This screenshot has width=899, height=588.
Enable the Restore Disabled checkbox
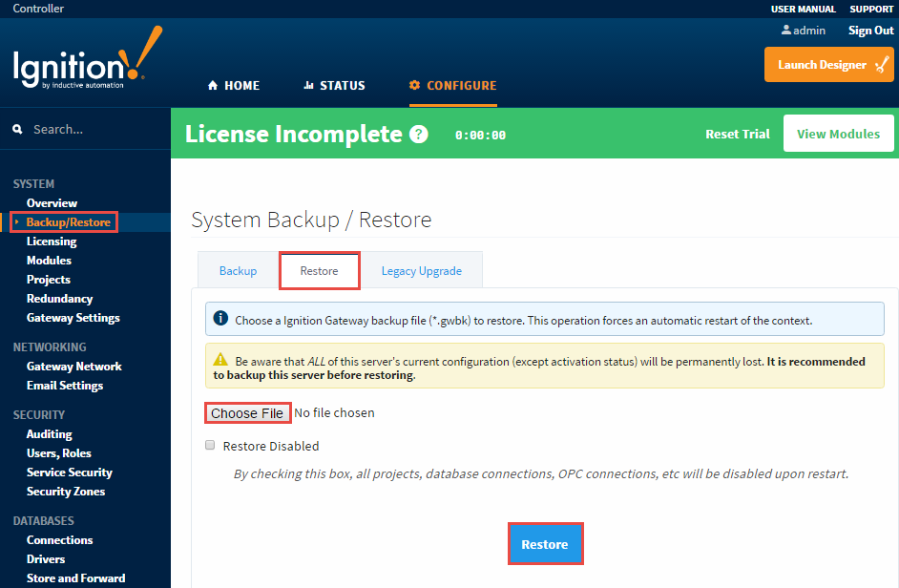pos(211,445)
